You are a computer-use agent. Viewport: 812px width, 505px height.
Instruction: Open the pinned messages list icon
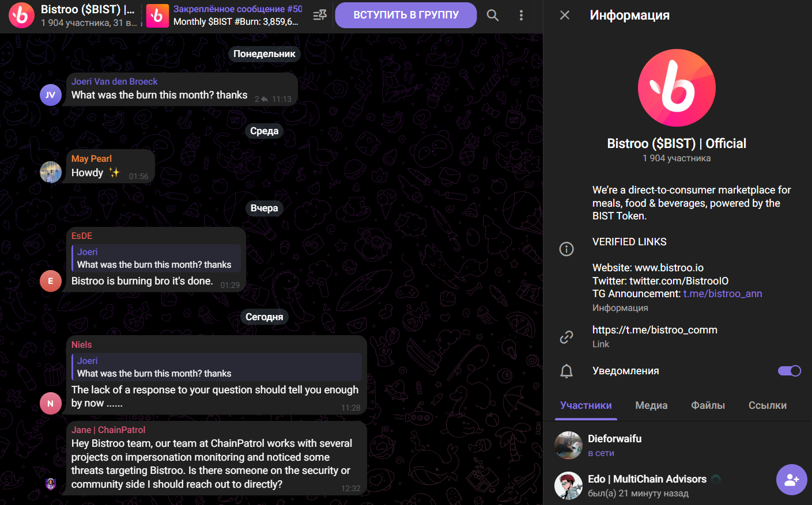(320, 16)
